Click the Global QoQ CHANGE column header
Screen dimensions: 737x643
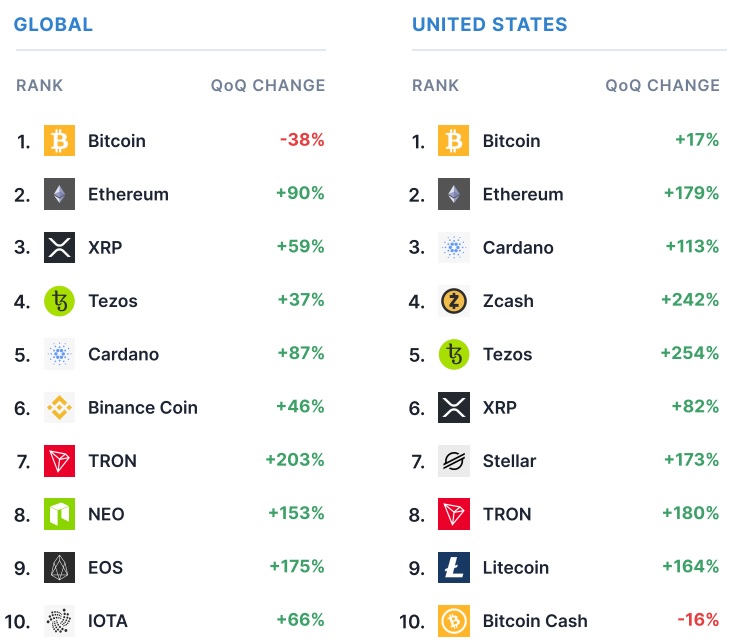pos(268,85)
